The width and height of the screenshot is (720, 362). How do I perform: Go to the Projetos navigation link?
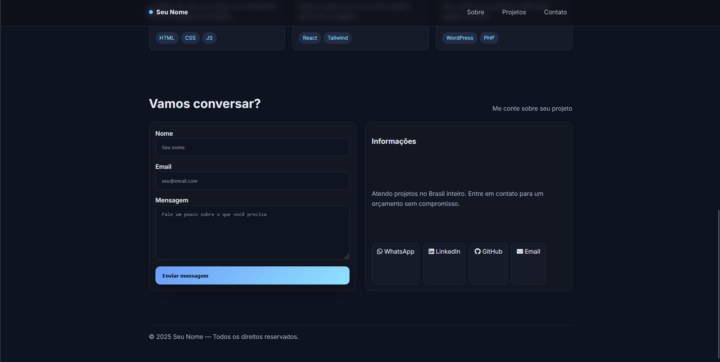point(514,12)
